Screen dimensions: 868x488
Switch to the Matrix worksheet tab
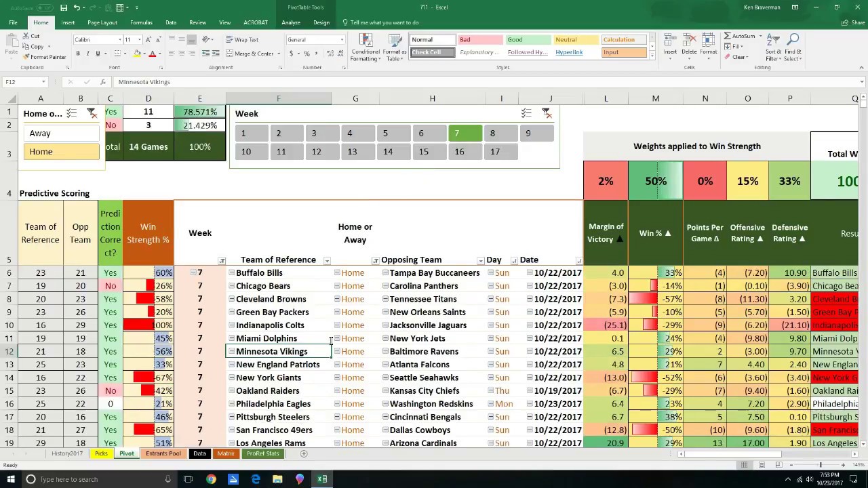226,453
